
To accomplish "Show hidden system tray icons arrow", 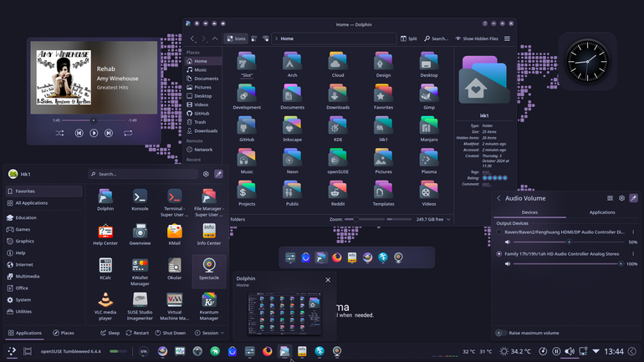I will [596, 351].
